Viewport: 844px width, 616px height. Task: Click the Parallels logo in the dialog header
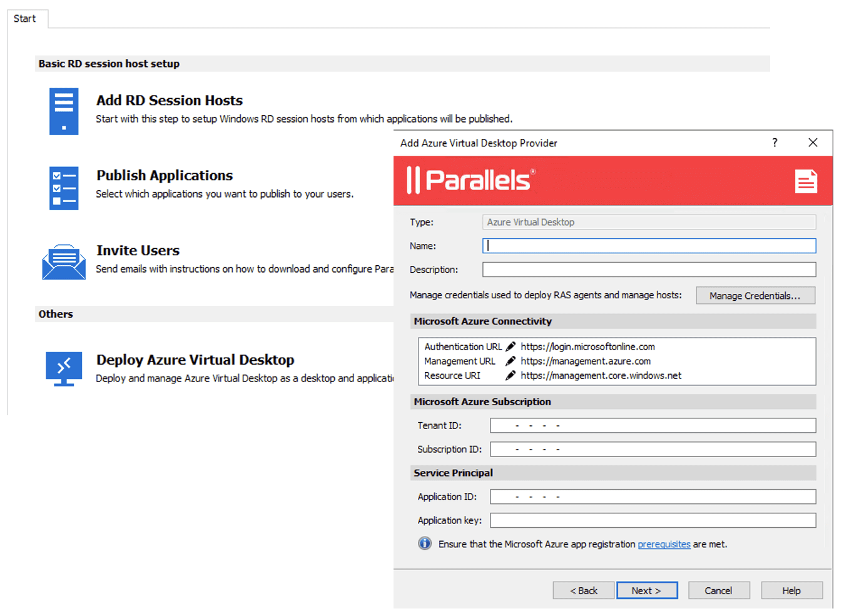(x=471, y=180)
